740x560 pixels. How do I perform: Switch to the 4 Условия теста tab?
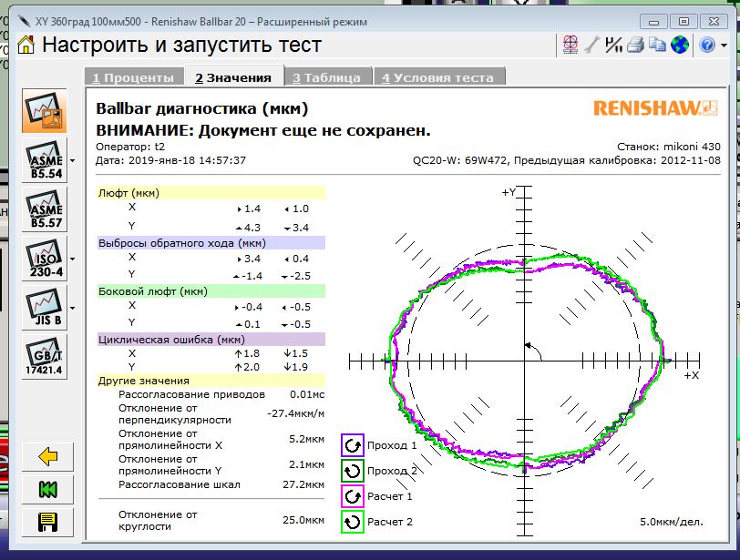click(x=438, y=77)
